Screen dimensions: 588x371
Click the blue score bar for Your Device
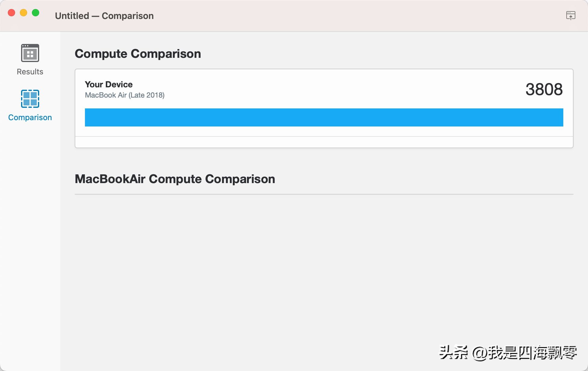[324, 117]
